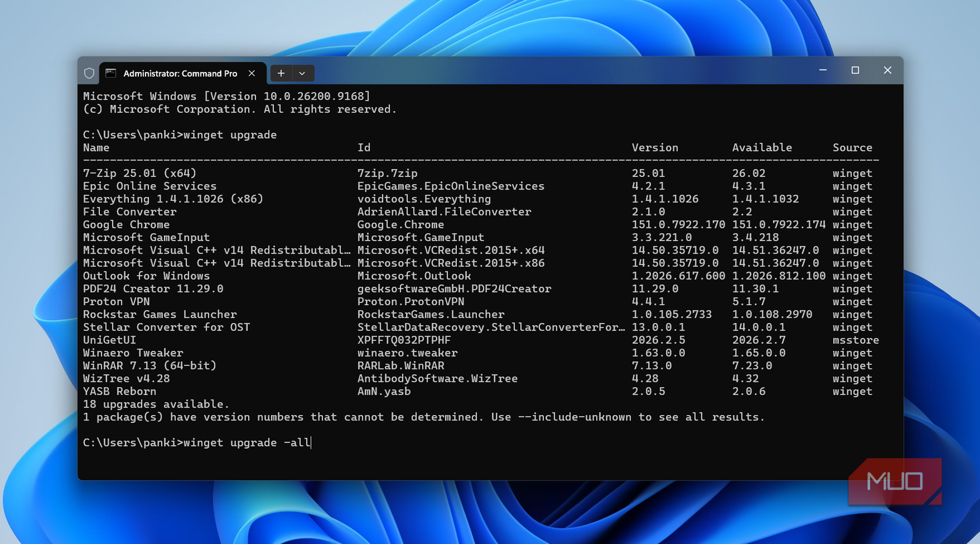Click 'Epic Online Services' row name

pyautogui.click(x=150, y=186)
